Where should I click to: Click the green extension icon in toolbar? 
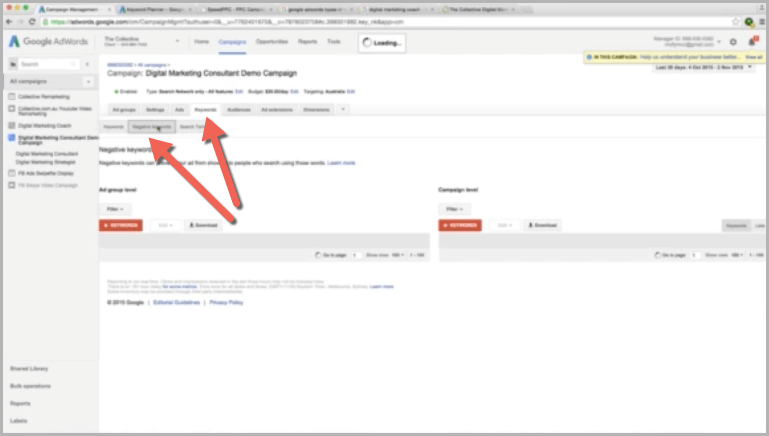(749, 22)
